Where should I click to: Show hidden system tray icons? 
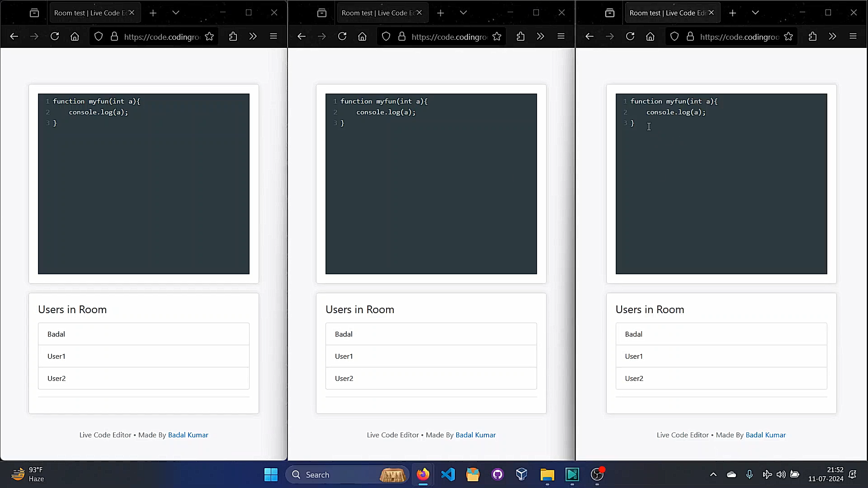(713, 474)
